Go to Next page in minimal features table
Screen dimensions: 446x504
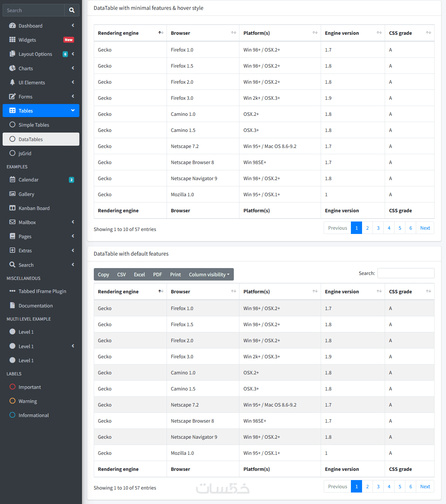[425, 228]
